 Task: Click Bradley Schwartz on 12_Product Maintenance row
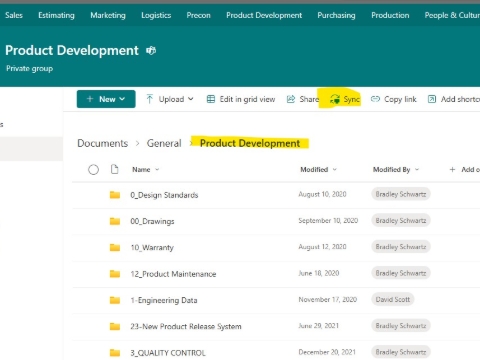tap(401, 273)
